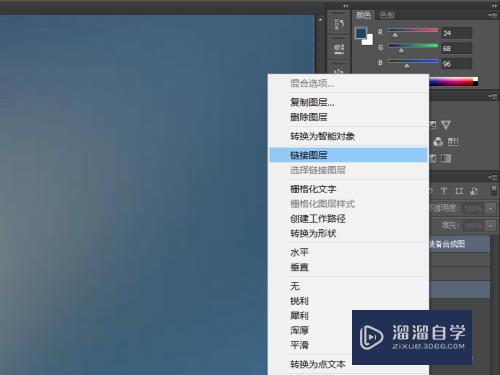
Task: Click the R value field showing 34
Action: pos(457,33)
